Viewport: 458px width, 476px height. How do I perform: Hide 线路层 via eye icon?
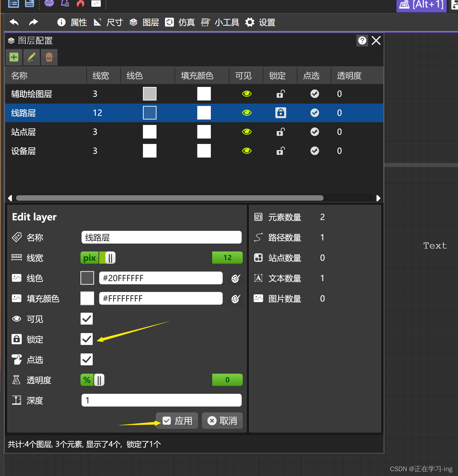247,113
